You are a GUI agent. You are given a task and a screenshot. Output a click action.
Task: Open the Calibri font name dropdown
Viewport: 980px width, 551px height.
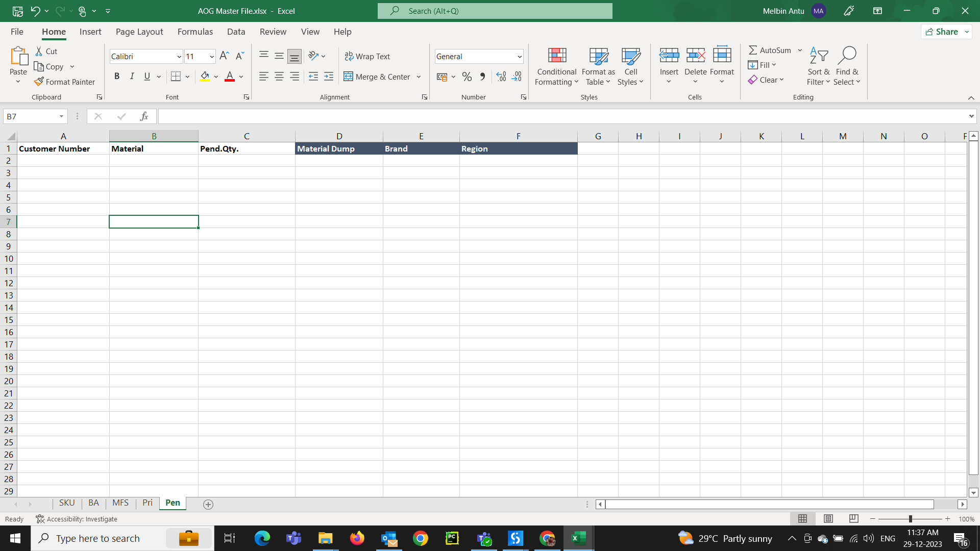click(179, 57)
